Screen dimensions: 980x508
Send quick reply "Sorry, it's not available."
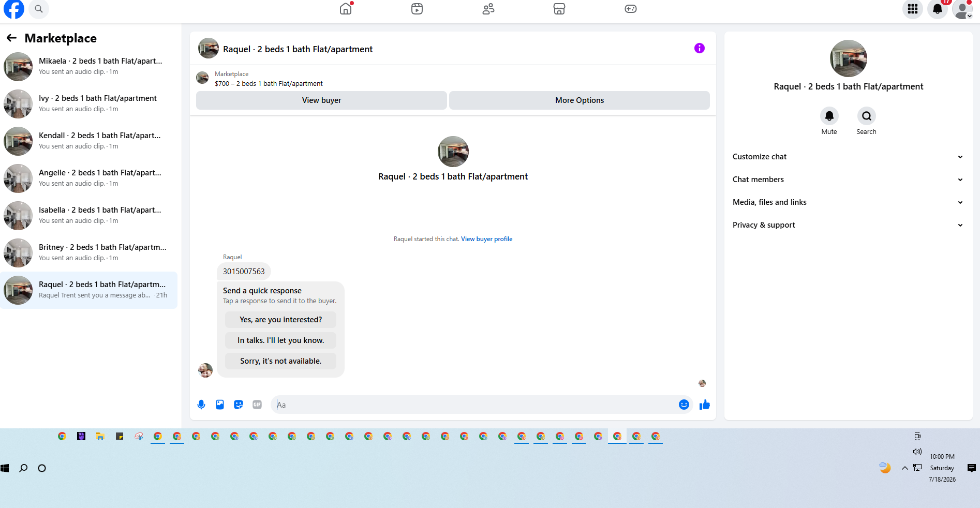[280, 361]
